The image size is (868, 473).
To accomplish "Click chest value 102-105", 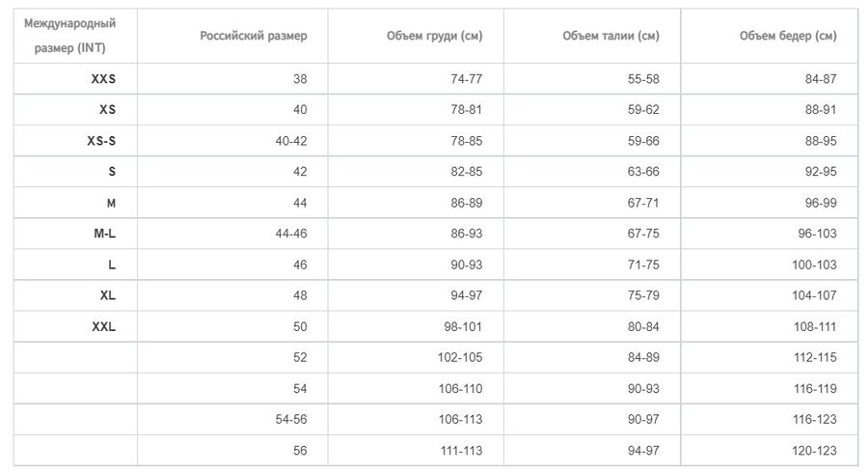I will click(460, 358).
